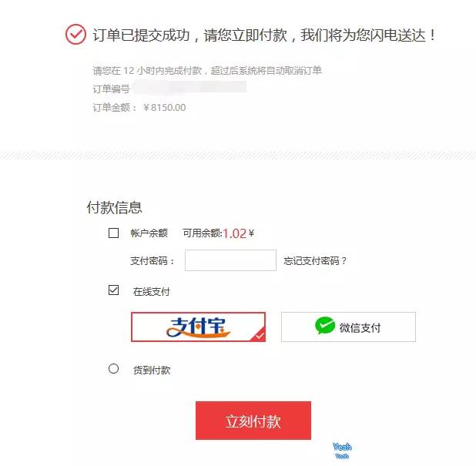Open the 忘记支付密码? forgot password link
The height and width of the screenshot is (466, 476).
coord(315,261)
